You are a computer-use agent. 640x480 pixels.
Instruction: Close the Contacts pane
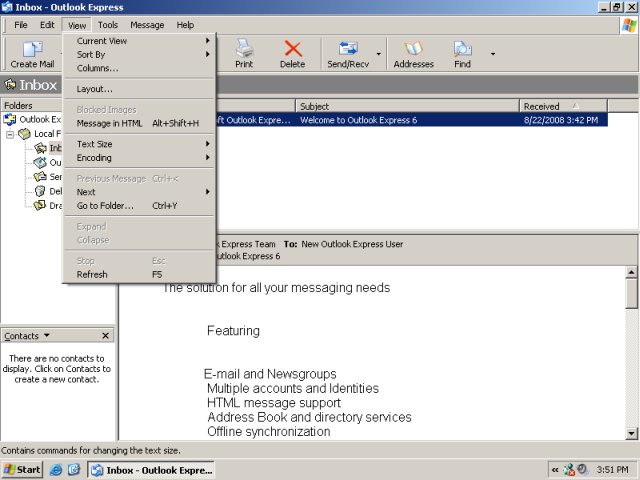click(105, 336)
